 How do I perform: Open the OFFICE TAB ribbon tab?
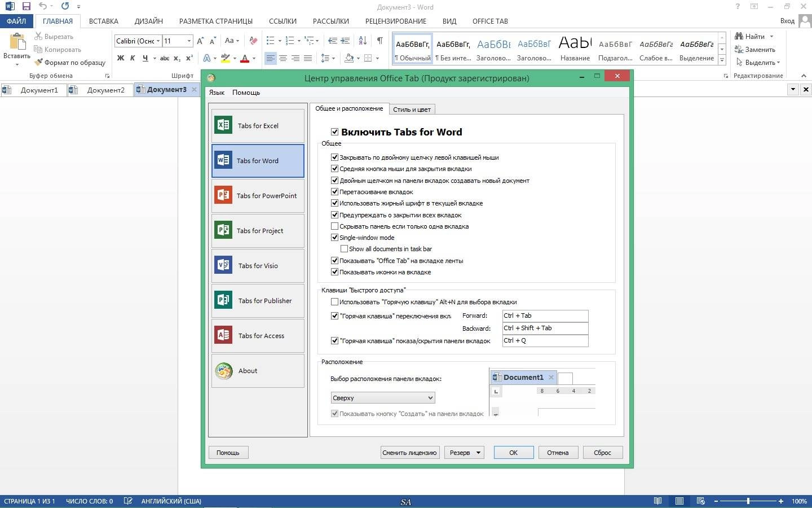(490, 21)
